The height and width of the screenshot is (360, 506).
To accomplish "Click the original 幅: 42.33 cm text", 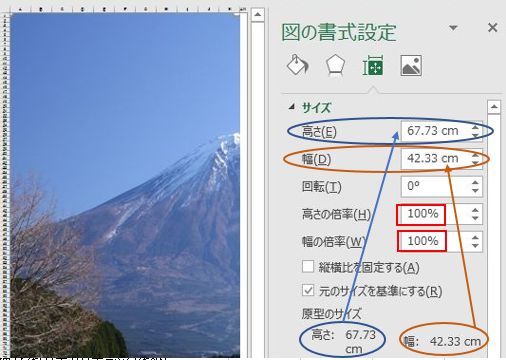I will (x=442, y=341).
